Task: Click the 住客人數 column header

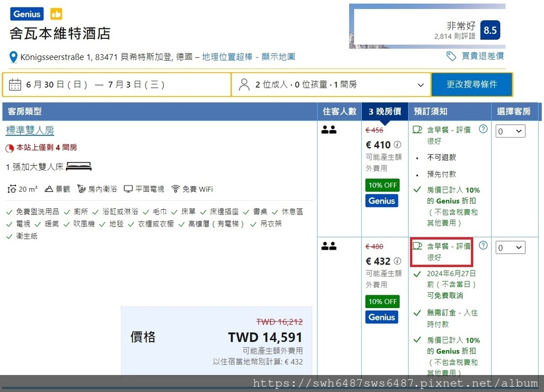Action: [x=339, y=112]
